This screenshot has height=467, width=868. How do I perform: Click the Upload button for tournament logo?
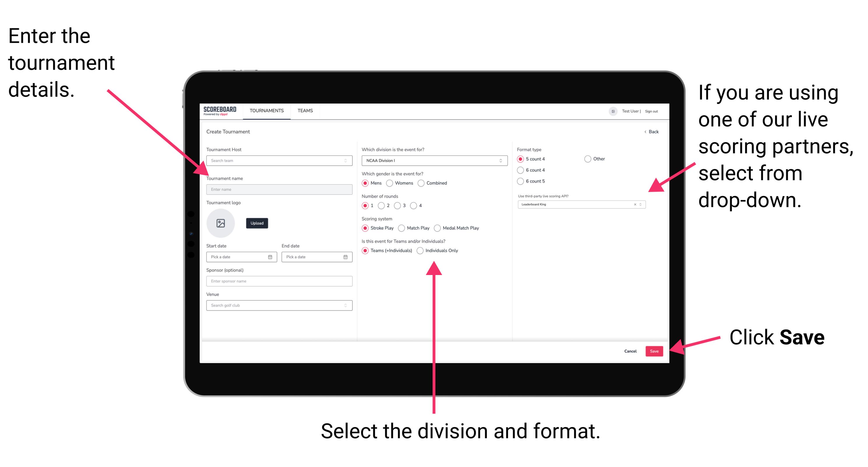(x=257, y=223)
